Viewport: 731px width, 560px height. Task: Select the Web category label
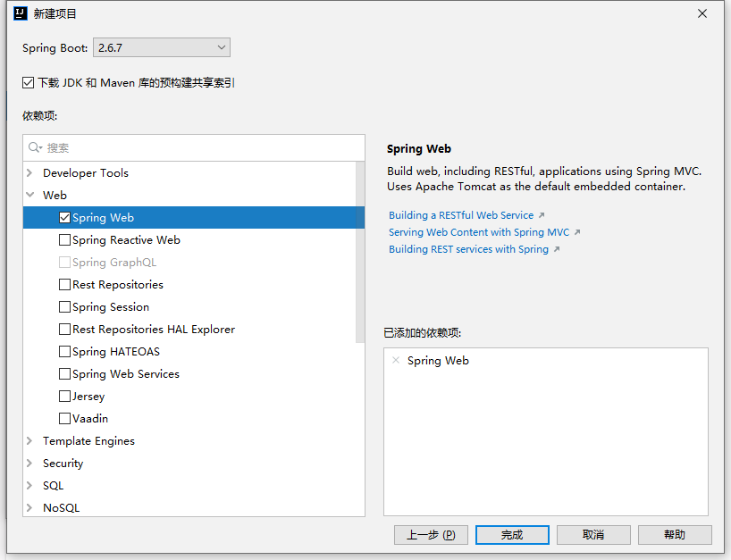[x=55, y=196]
